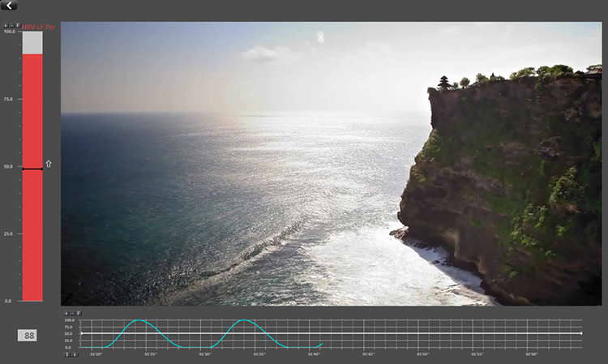Click the plus button above the line graph
Screen dimensions: 608x364
(x=66, y=313)
